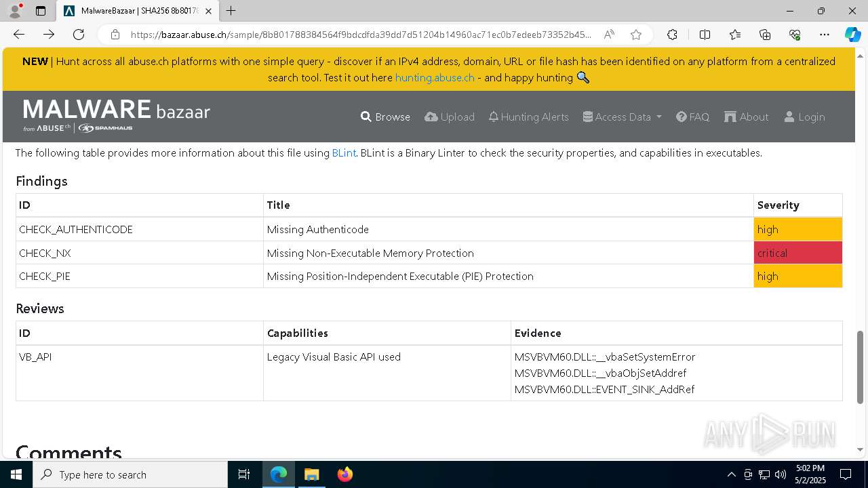
Task: Select the CHECK_NX cell
Action: (x=140, y=253)
